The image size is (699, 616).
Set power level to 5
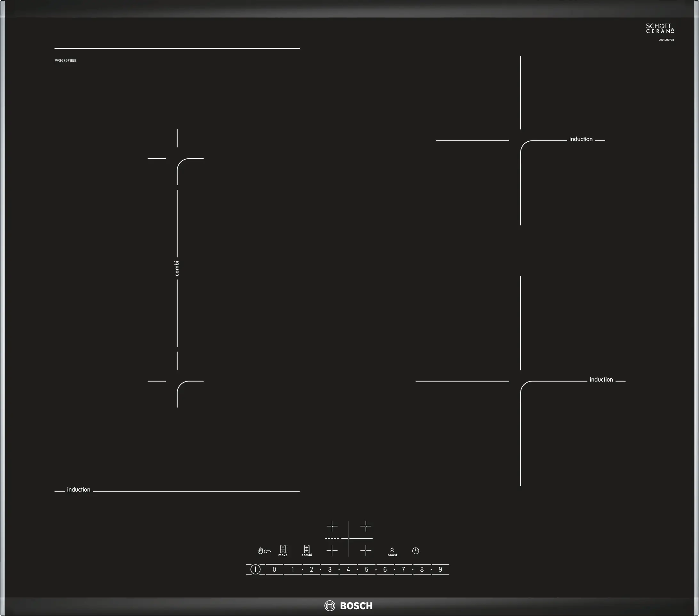pos(367,570)
